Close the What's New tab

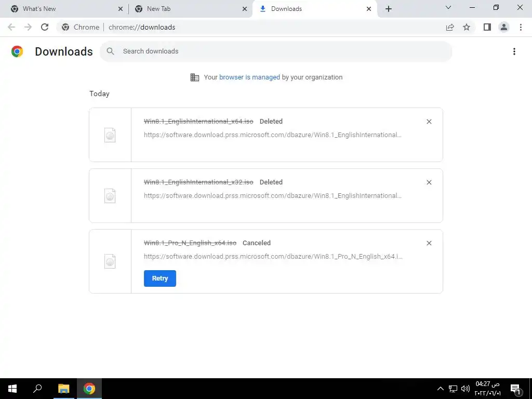pyautogui.click(x=121, y=9)
